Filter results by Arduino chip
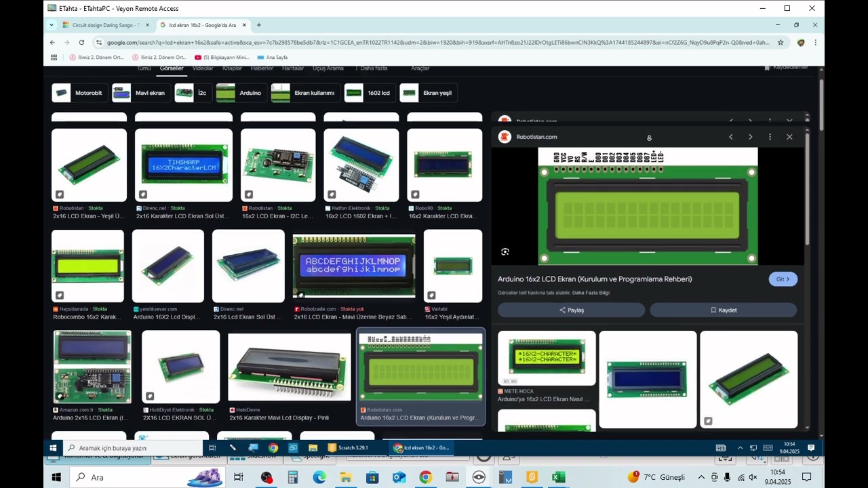868x488 pixels. [x=241, y=93]
